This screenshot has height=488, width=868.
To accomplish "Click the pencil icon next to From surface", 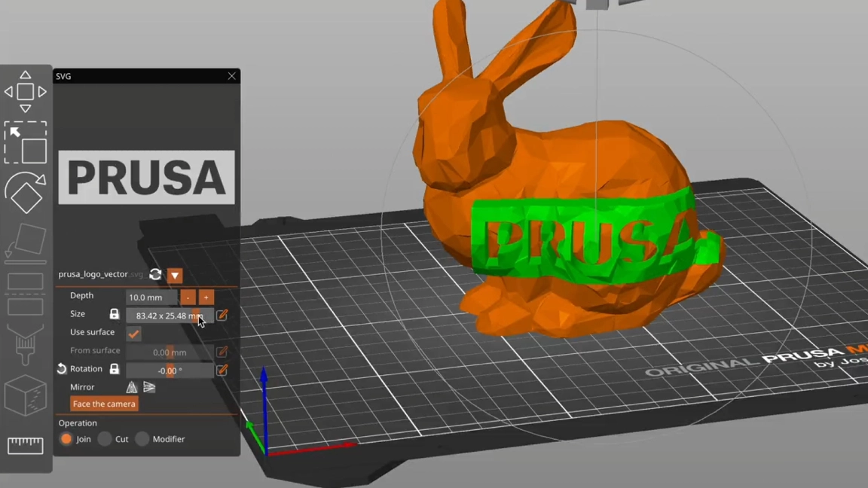I will 222,352.
